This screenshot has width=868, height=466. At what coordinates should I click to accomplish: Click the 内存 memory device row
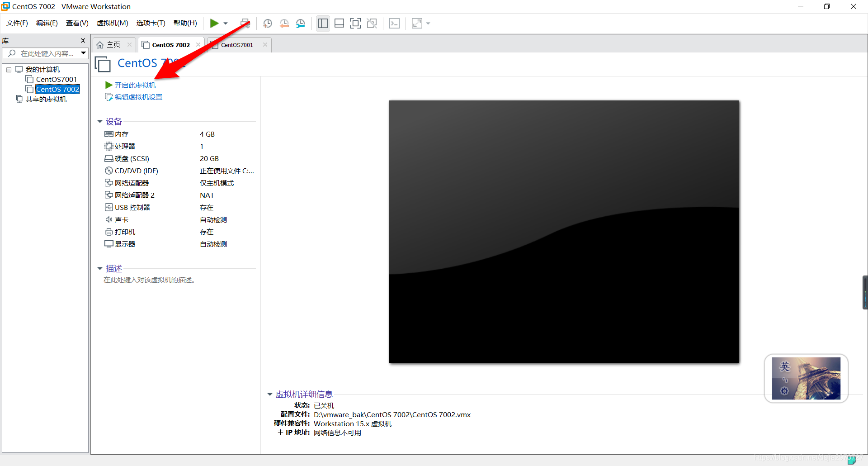(x=179, y=134)
